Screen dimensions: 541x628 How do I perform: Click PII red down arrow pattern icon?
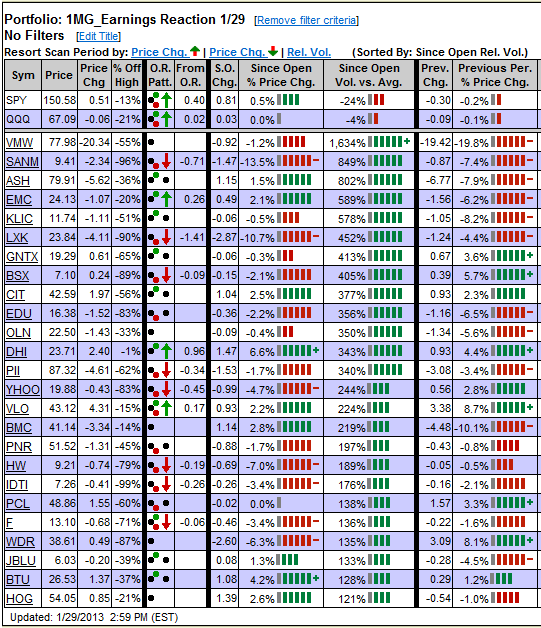pyautogui.click(x=166, y=370)
